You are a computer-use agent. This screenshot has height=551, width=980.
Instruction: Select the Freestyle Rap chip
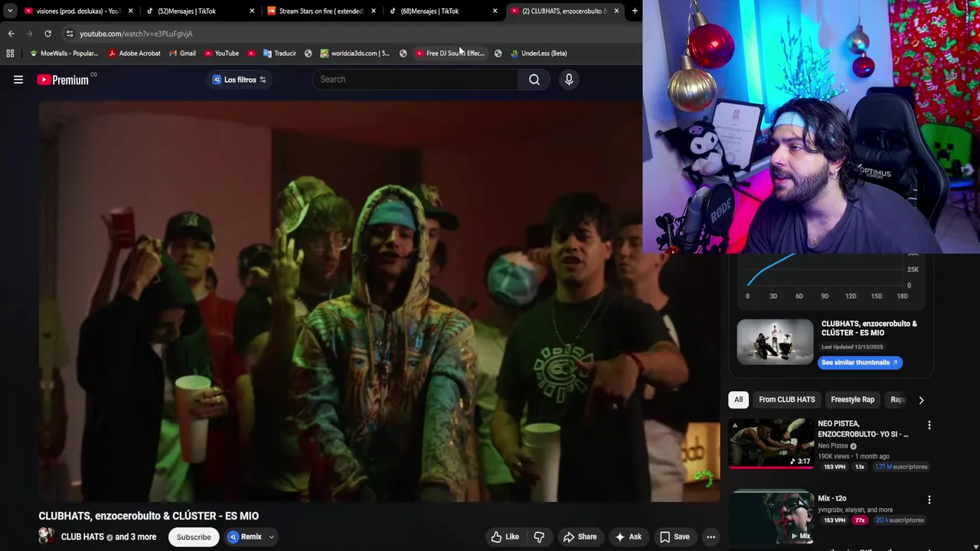point(852,399)
